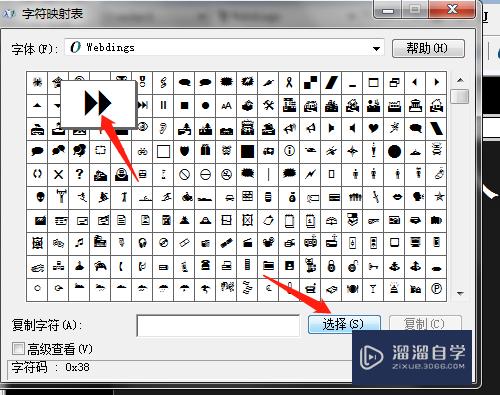Choose the prohibition circle-slash symbol
This screenshot has width=500, height=395.
point(184,174)
